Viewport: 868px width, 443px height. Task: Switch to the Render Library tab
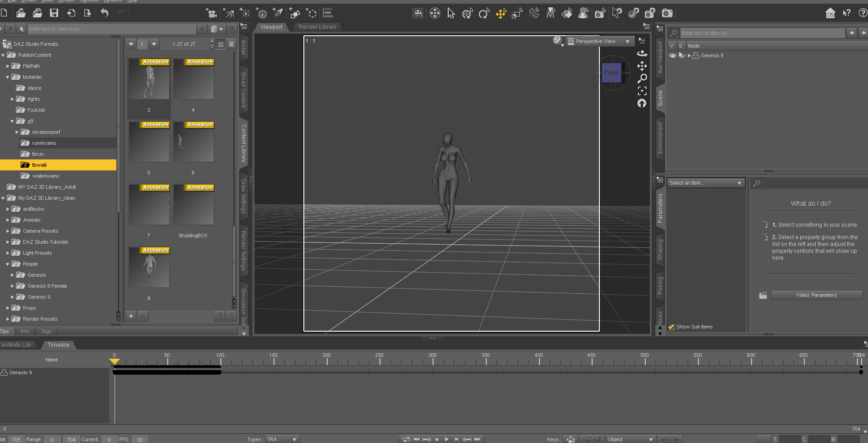(317, 27)
